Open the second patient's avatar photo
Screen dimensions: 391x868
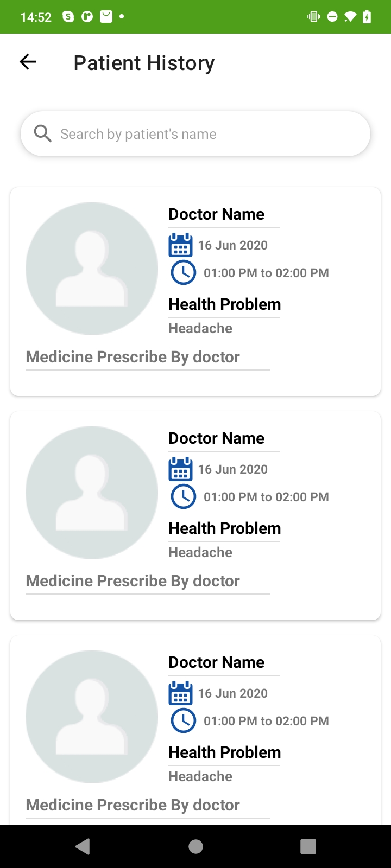[92, 493]
